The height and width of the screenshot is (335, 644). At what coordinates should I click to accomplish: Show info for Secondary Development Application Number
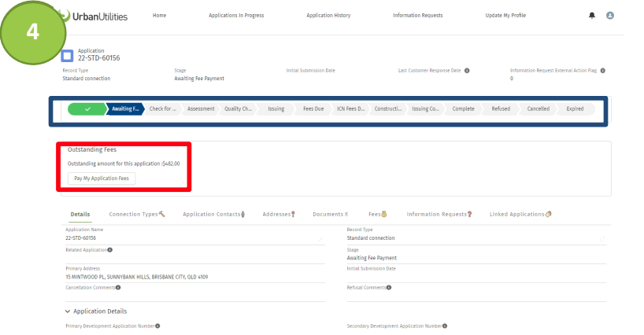(x=444, y=326)
